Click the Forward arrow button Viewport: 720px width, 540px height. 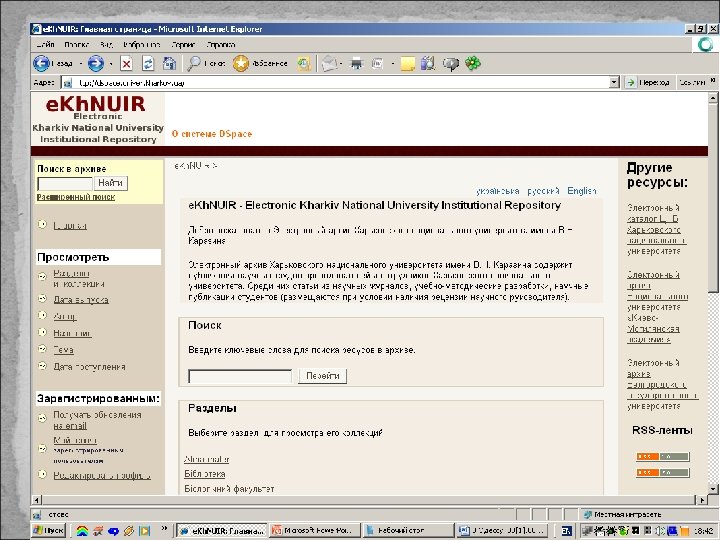pos(96,63)
